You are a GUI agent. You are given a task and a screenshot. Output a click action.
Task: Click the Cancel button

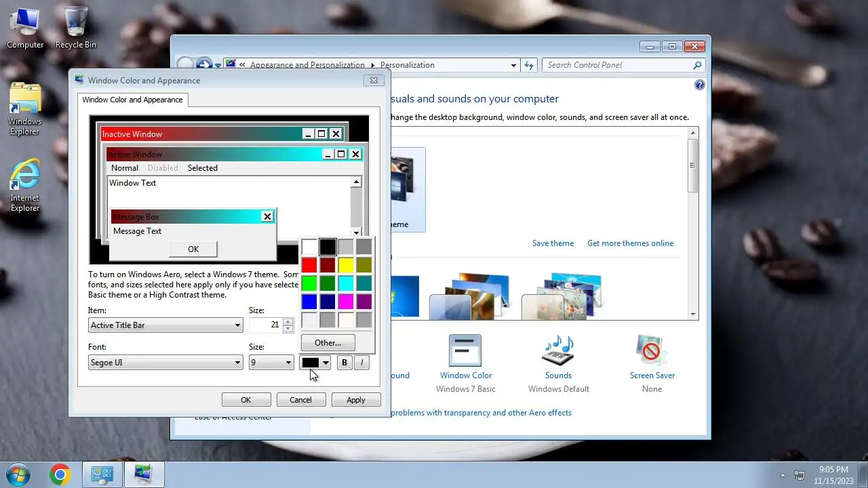click(x=300, y=400)
